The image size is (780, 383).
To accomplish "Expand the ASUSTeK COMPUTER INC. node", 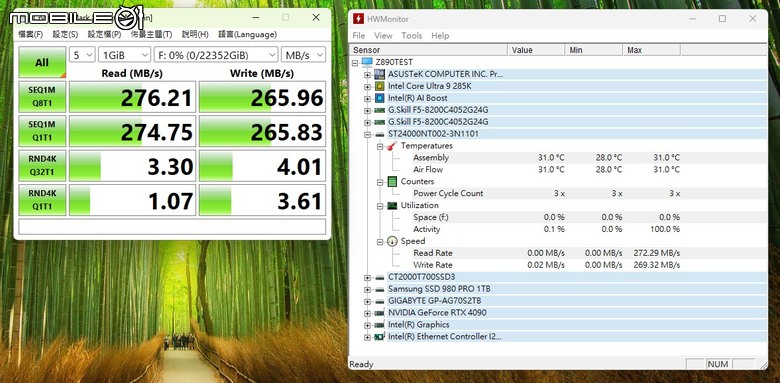I will click(367, 75).
